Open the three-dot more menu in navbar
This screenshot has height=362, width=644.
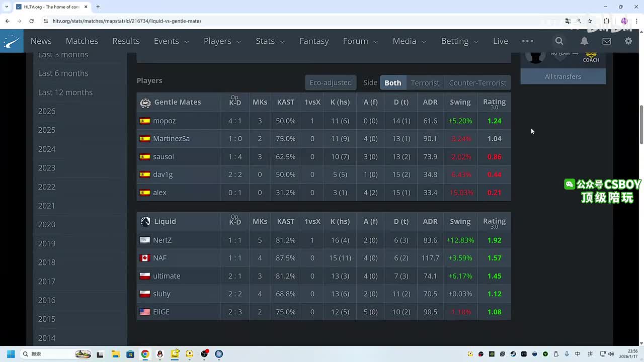coord(527,41)
